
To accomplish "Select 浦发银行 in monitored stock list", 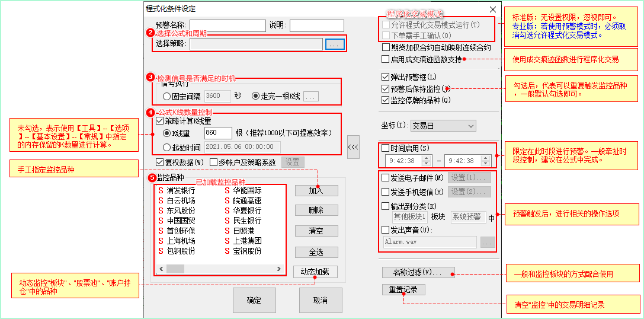I will coord(177,191).
